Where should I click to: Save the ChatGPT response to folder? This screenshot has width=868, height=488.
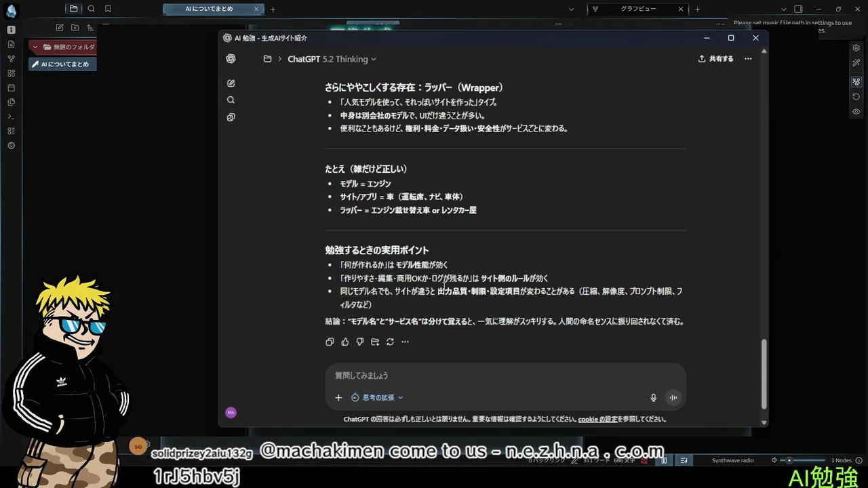pyautogui.click(x=375, y=342)
